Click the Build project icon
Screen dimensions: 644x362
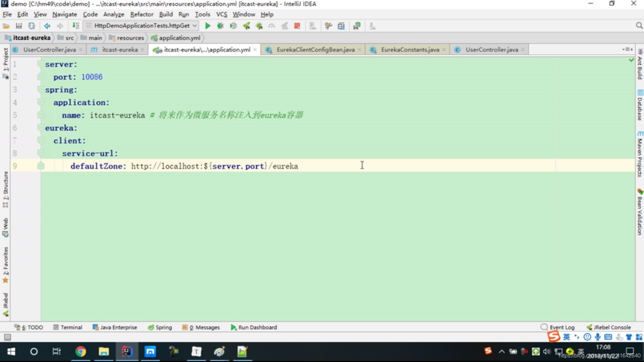76,26
